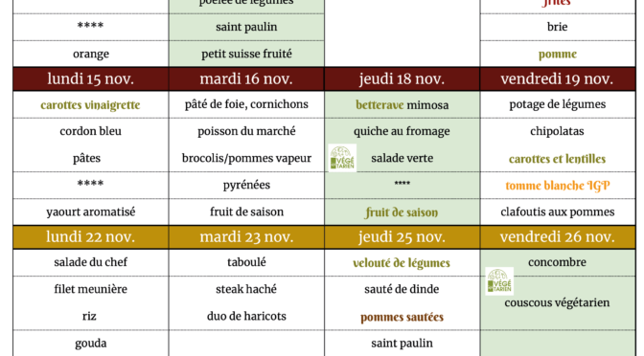Click the petit suisse fruité cell

click(x=246, y=54)
